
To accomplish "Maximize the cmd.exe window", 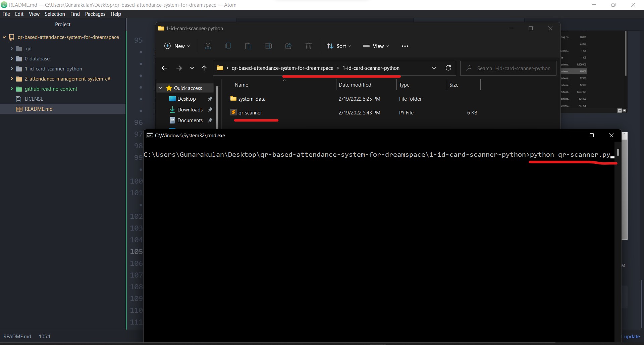I will [x=592, y=135].
